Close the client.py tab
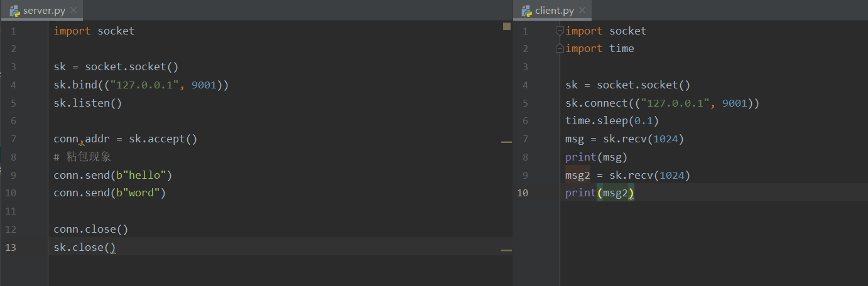868x286 pixels. click(x=582, y=11)
